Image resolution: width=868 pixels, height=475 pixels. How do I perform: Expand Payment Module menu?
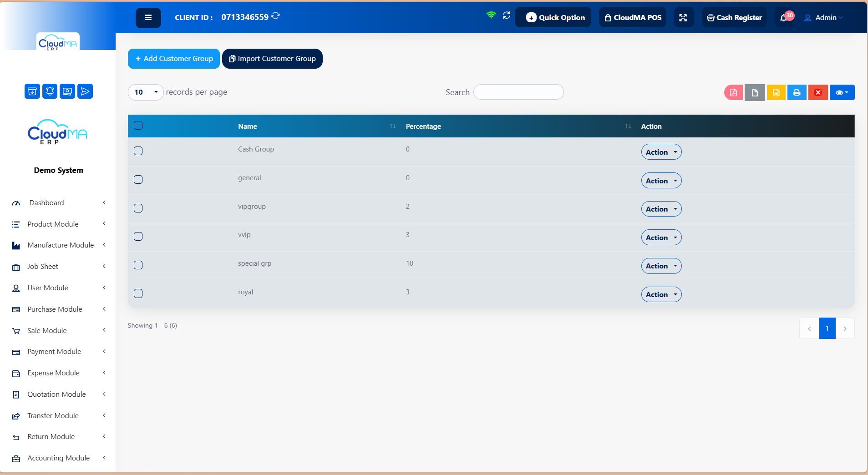tap(58, 352)
